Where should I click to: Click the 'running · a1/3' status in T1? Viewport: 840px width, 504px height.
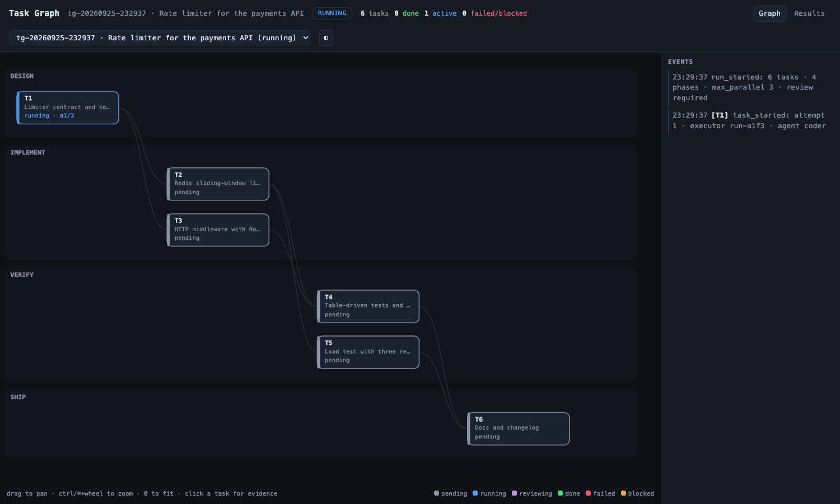pyautogui.click(x=49, y=116)
